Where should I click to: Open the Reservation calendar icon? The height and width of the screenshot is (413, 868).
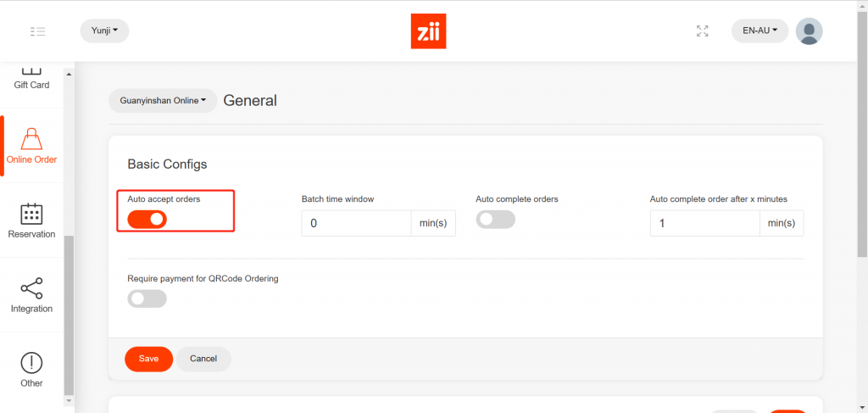31,214
